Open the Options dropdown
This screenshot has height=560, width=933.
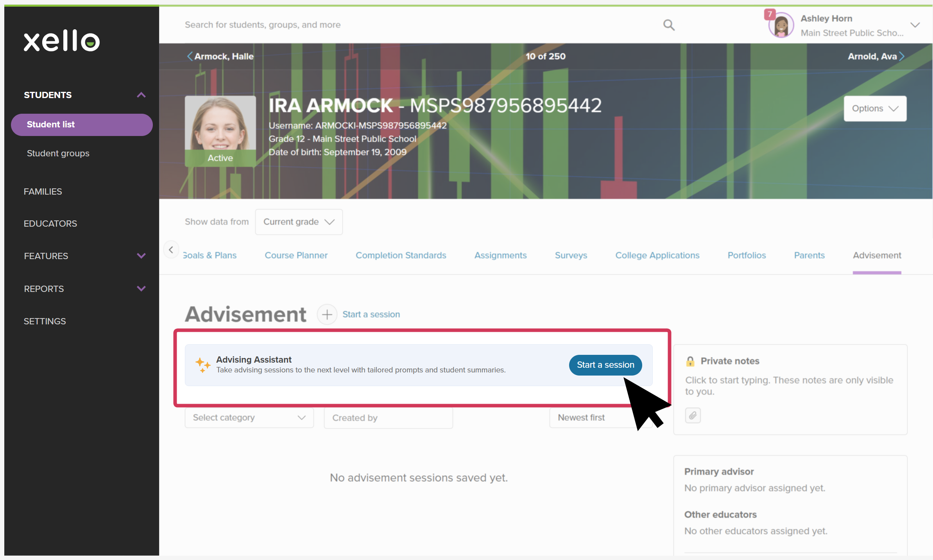click(875, 109)
